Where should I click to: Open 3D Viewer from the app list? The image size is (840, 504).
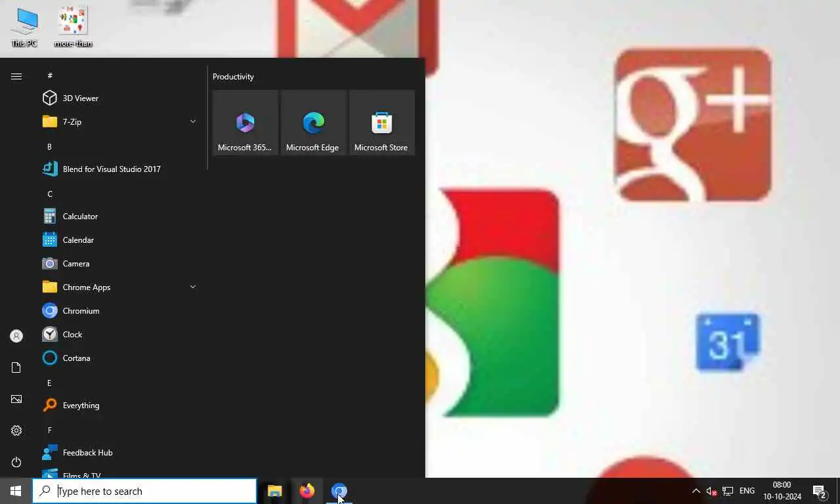(119, 98)
